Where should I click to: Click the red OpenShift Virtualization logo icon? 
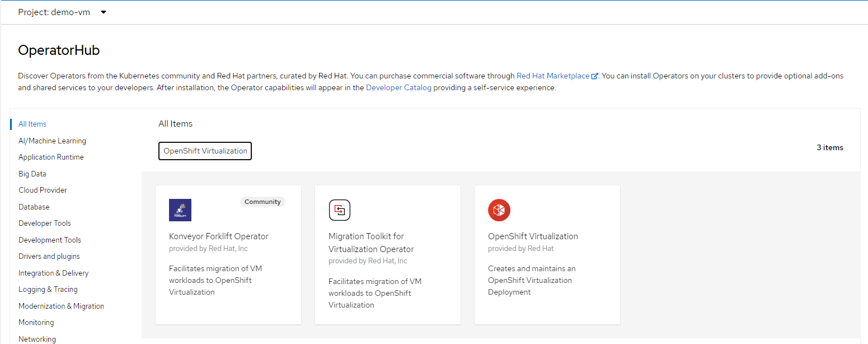499,210
